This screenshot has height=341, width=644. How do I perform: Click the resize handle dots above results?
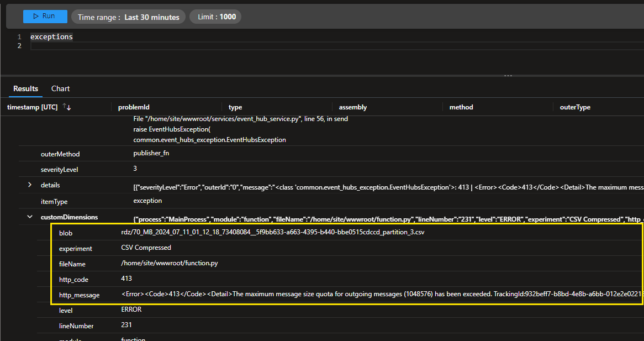coord(508,76)
